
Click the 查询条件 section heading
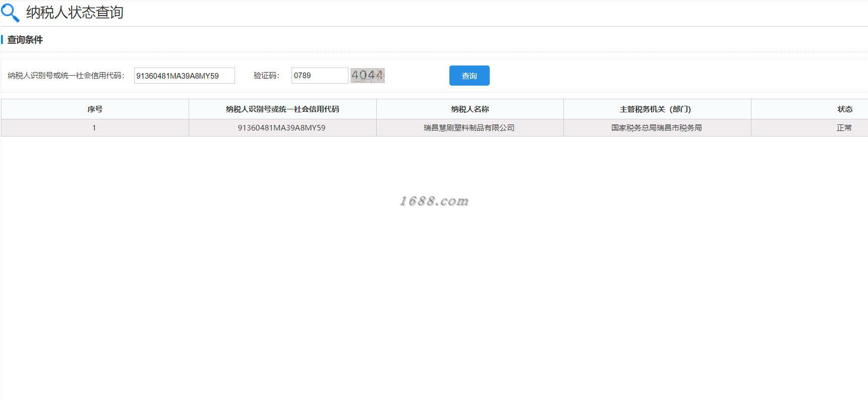click(x=25, y=40)
